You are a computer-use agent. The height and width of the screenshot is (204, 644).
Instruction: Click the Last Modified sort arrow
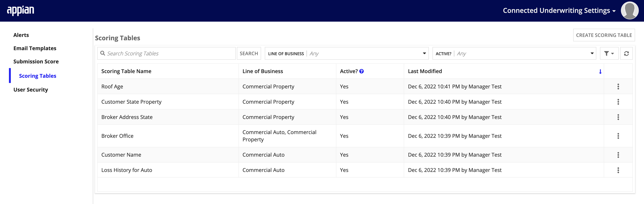coord(600,72)
